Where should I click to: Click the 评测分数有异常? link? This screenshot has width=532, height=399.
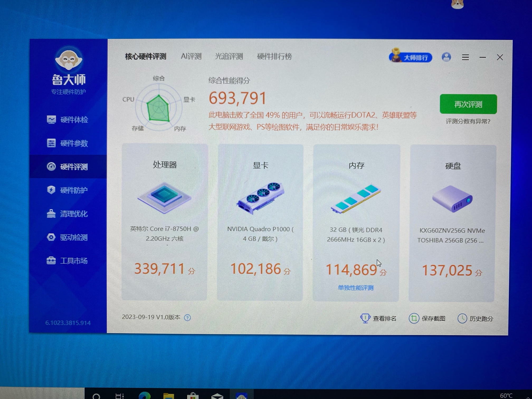point(468,121)
